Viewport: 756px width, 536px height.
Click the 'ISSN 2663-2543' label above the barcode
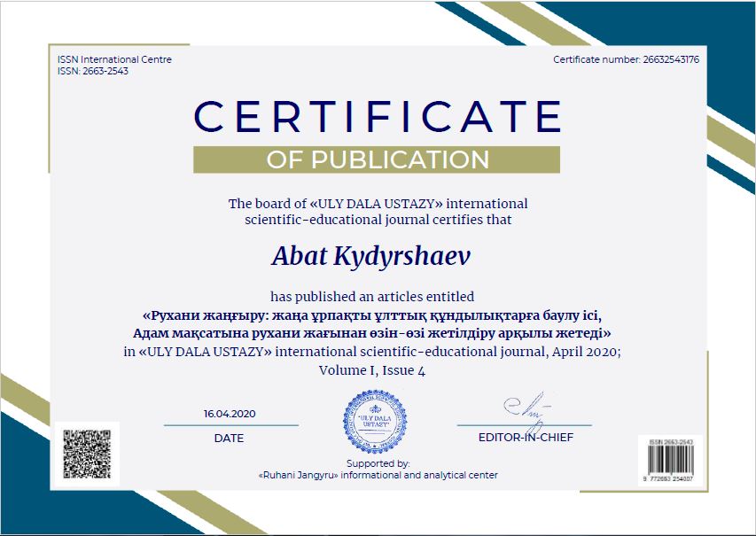671,442
